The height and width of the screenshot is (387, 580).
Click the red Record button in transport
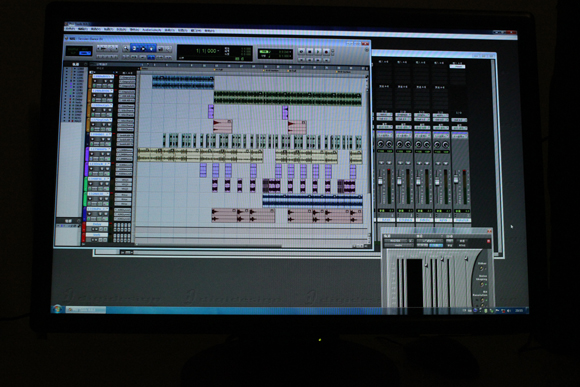tap(326, 52)
